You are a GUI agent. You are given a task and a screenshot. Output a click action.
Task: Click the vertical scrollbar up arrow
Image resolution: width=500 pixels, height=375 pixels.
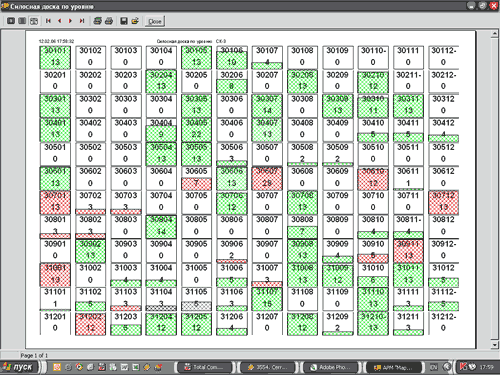[495, 34]
